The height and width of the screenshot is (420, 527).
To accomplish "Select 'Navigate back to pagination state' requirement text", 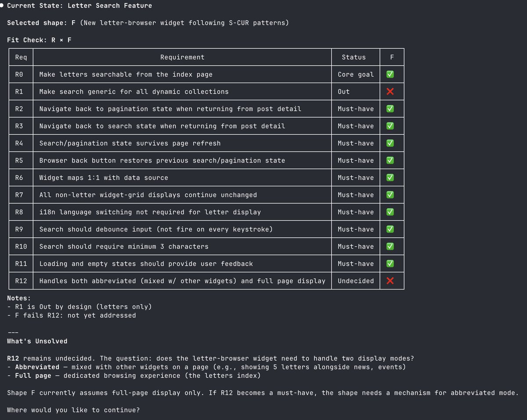I will pos(170,109).
